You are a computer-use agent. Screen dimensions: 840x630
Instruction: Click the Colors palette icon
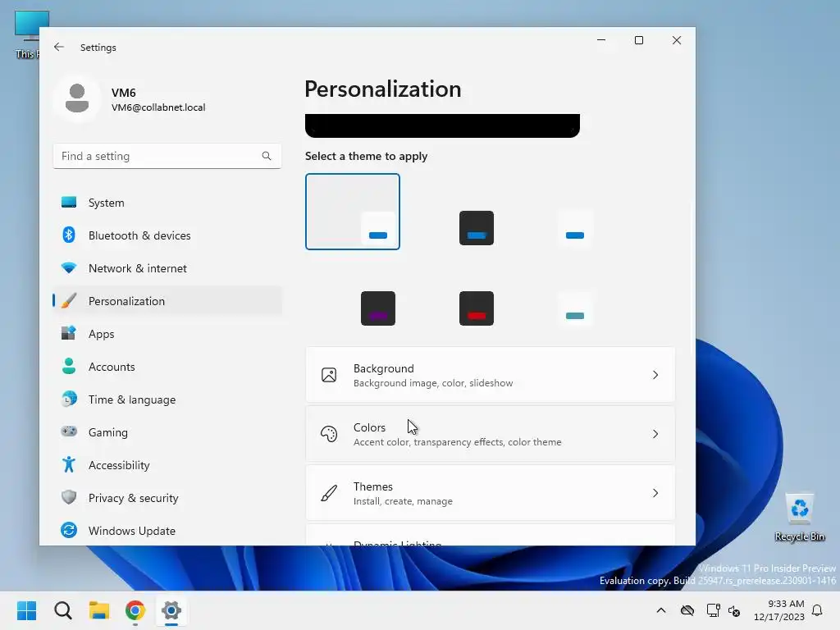click(x=329, y=434)
